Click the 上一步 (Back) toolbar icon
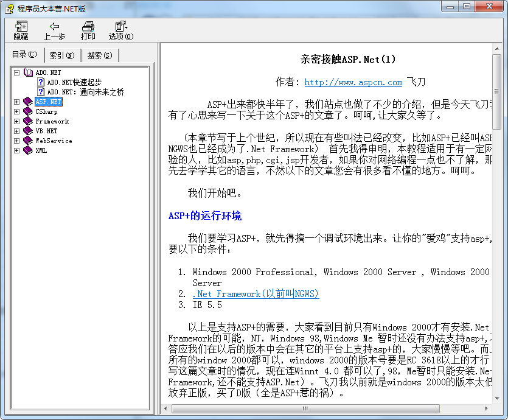The image size is (508, 420). click(x=54, y=29)
